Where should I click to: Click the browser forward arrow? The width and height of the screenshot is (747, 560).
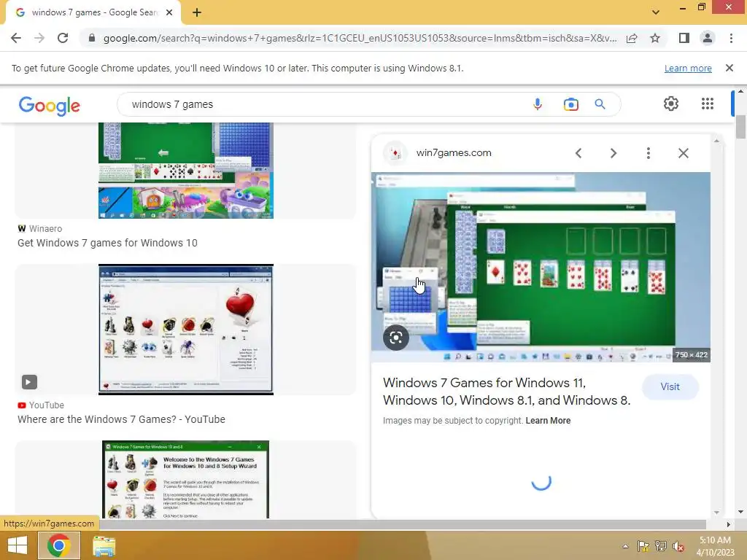(x=39, y=38)
